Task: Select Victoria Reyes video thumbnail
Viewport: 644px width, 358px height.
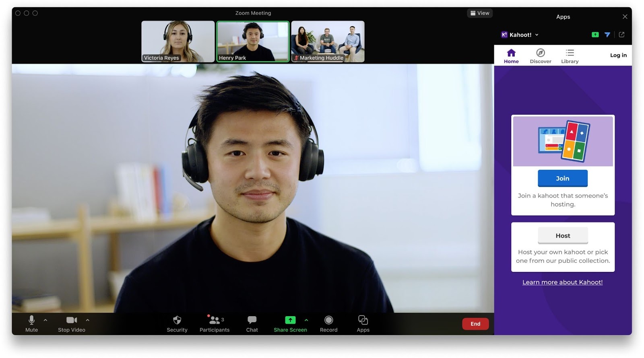Action: pyautogui.click(x=178, y=41)
